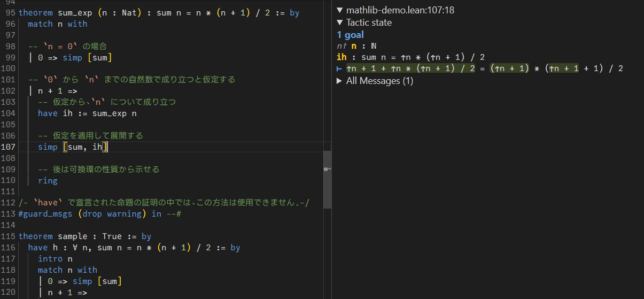Click highlighted goal left-hand expression
Screen dimensions: 644x299
click(x=410, y=68)
